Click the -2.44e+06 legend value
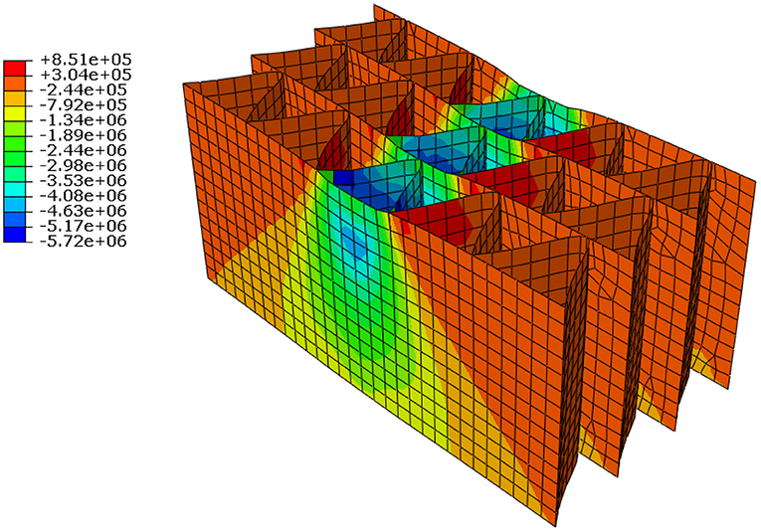This screenshot has height=532, width=761. tap(84, 150)
